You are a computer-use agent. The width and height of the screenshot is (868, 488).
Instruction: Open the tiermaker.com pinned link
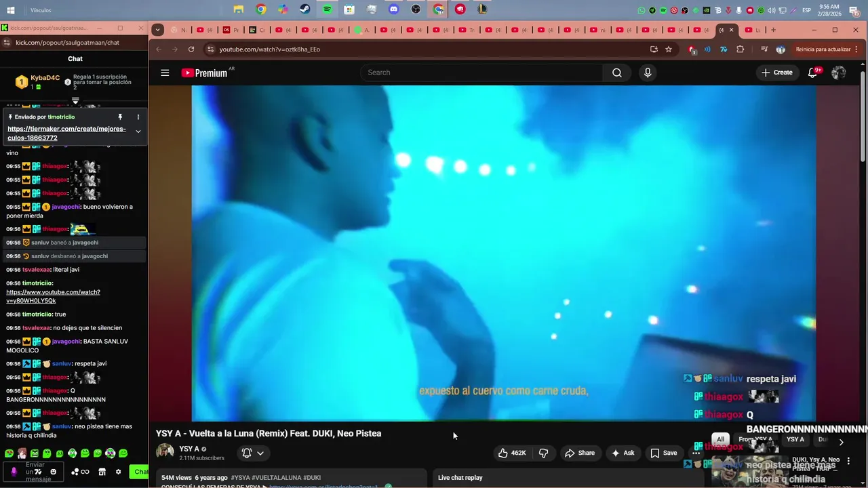click(66, 133)
